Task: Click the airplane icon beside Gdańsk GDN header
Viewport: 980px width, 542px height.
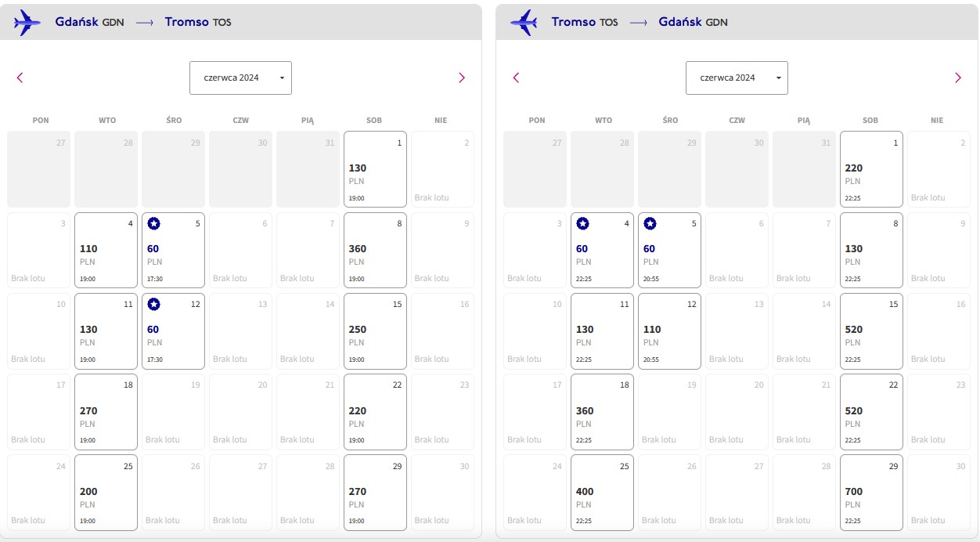Action: (x=27, y=22)
